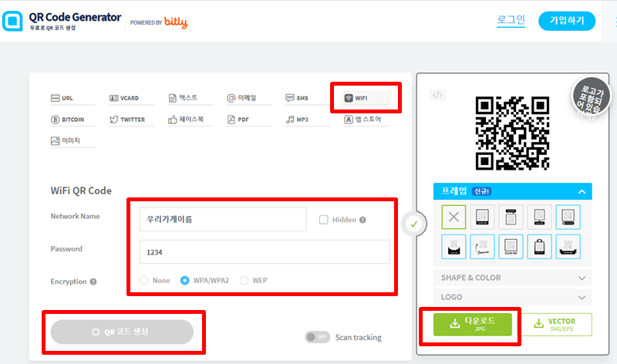Viewport: 617px width, 364px height.
Task: Check the Hidden network checkbox
Action: click(x=323, y=220)
